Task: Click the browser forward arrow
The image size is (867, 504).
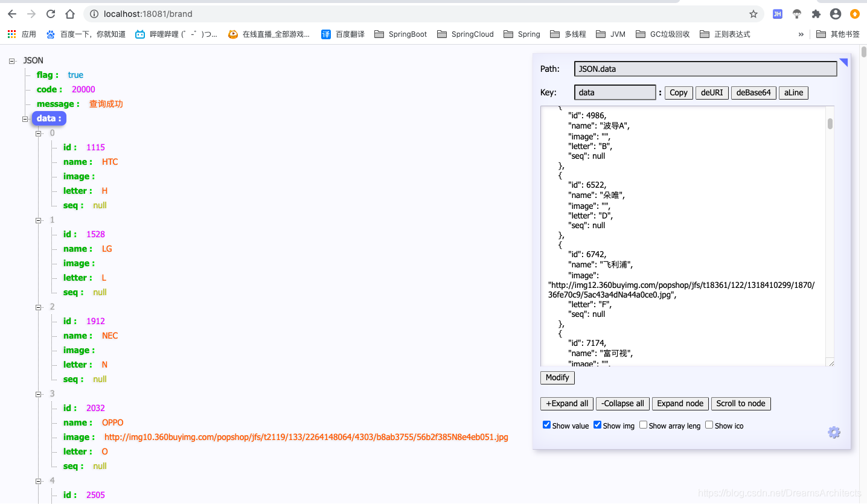Action: pos(31,14)
